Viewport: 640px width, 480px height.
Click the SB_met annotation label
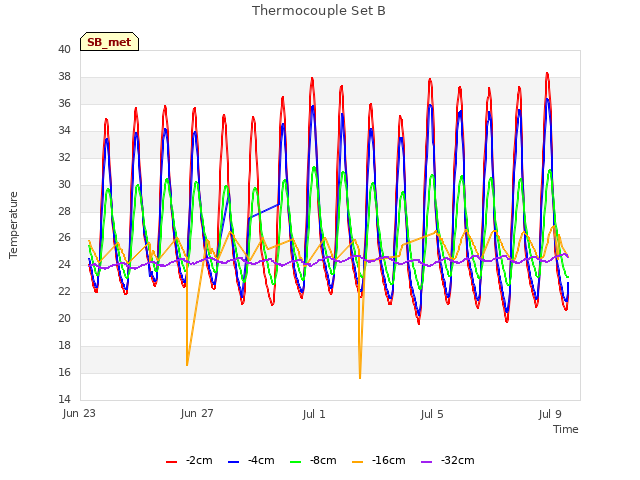pyautogui.click(x=109, y=42)
